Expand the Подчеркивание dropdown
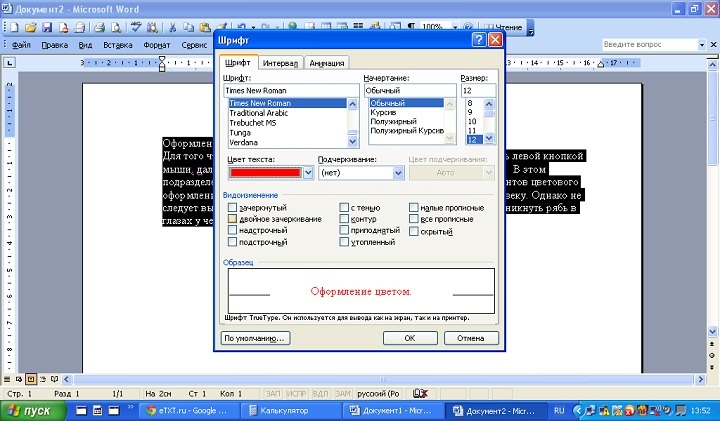Screen dimensions: 720x421 pos(398,173)
